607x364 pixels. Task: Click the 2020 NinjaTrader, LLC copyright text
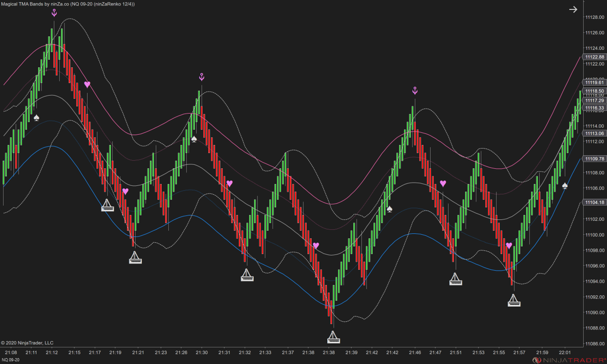click(27, 343)
